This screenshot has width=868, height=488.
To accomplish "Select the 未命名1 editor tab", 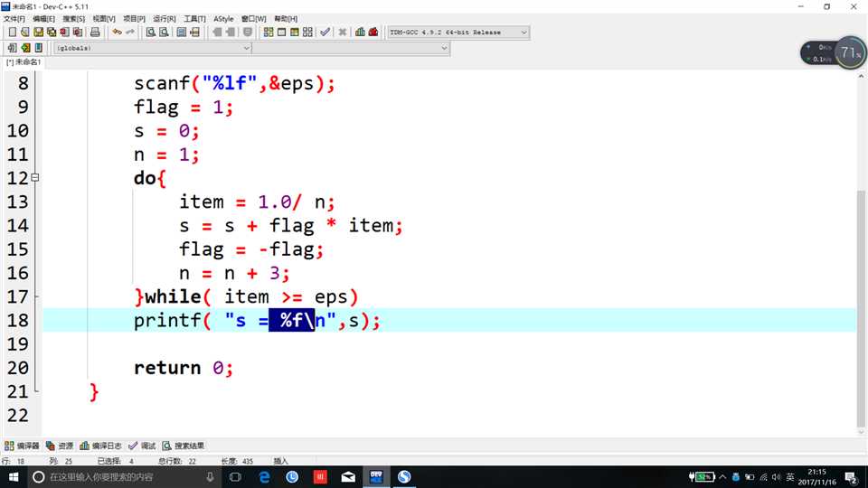I will [x=24, y=62].
